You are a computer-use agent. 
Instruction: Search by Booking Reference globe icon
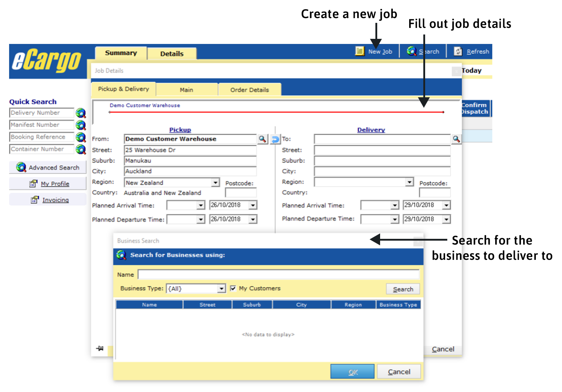point(81,137)
